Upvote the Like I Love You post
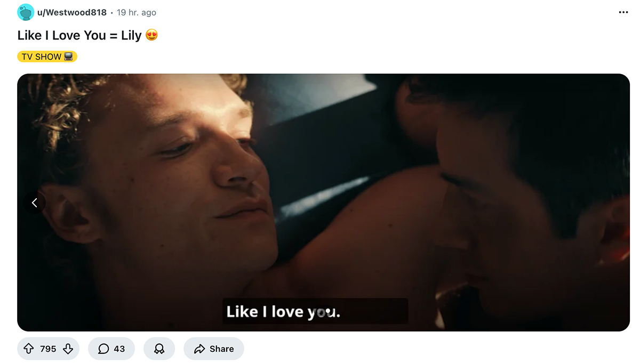 [29, 349]
